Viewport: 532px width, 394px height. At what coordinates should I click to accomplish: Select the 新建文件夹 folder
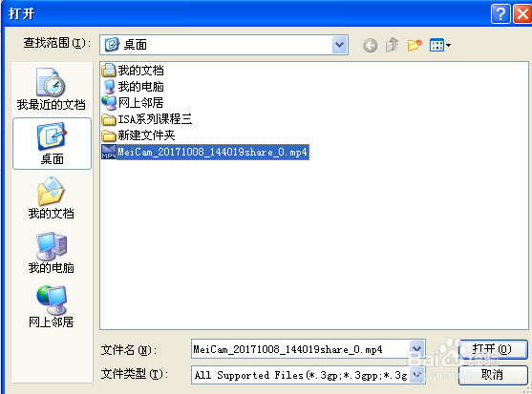coord(138,135)
